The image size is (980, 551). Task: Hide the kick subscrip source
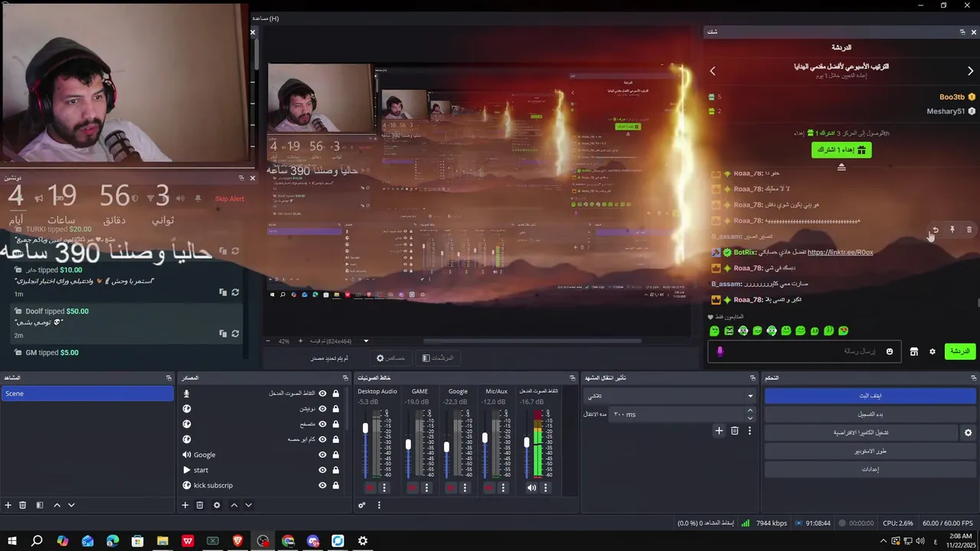point(322,485)
